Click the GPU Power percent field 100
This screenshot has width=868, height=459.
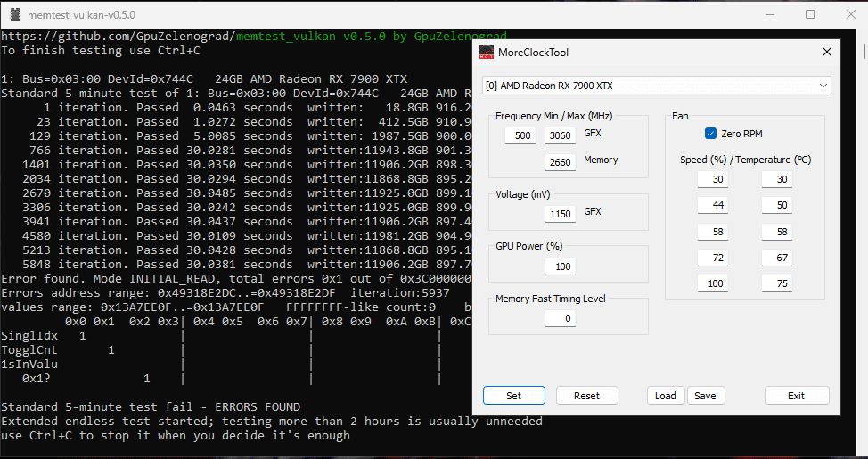point(561,266)
